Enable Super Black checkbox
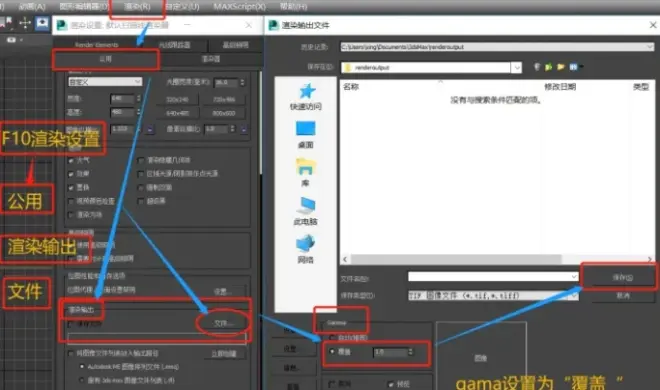The width and height of the screenshot is (660, 390). coord(141,201)
